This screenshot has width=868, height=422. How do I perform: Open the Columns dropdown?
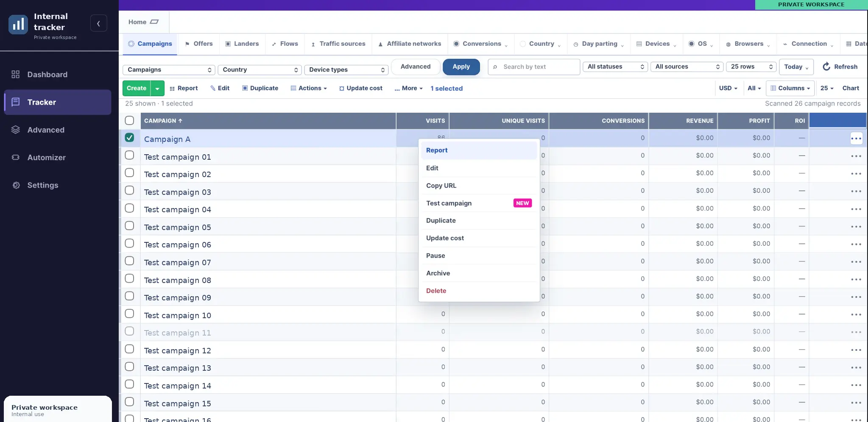coord(790,88)
